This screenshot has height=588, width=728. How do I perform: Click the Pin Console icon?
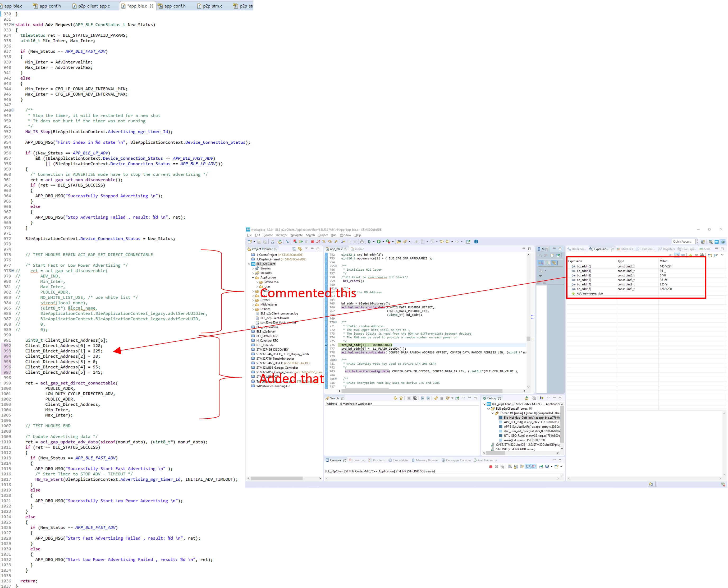(541, 467)
